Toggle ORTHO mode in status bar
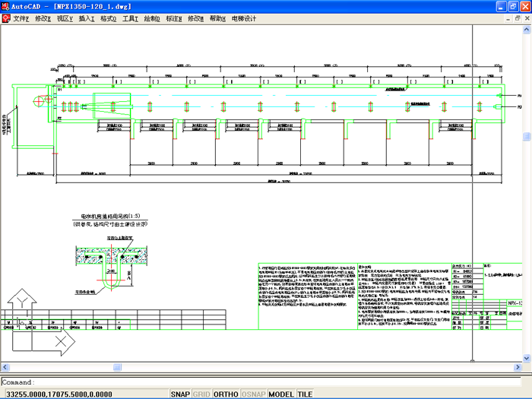Image resolution: width=532 pixels, height=399 pixels. (226, 394)
